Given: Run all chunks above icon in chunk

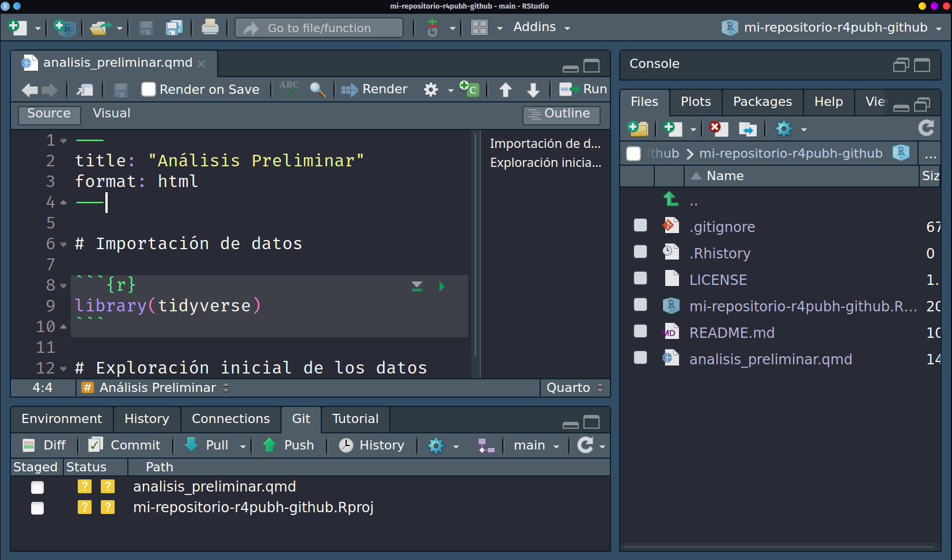Looking at the screenshot, I should click(x=417, y=287).
